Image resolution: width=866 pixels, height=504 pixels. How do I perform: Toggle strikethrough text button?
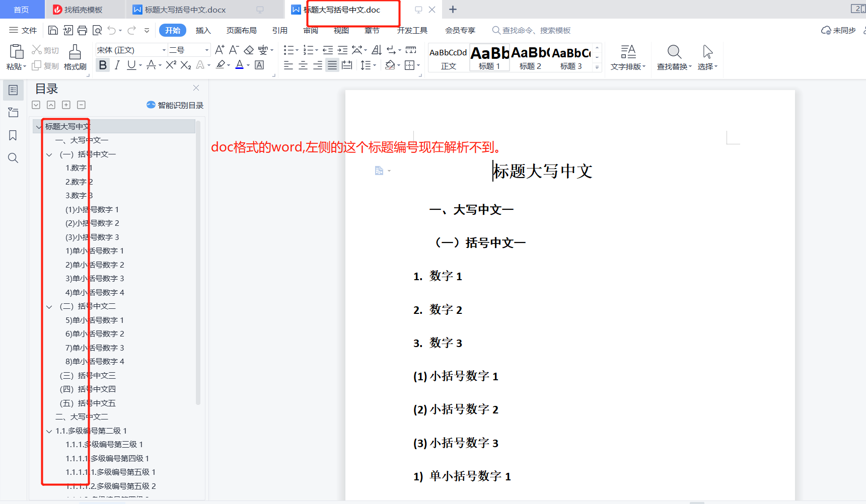(151, 65)
